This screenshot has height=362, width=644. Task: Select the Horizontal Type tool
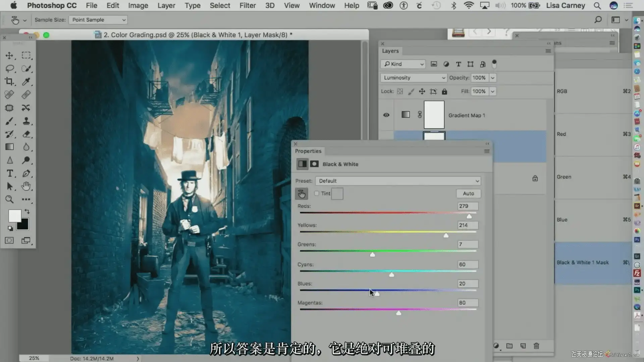tap(10, 173)
